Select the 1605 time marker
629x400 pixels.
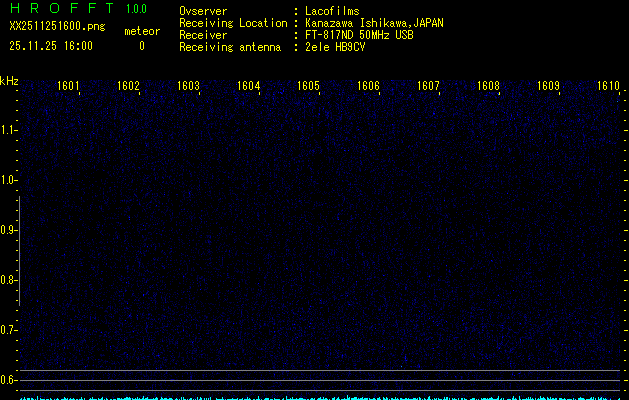[x=308, y=87]
